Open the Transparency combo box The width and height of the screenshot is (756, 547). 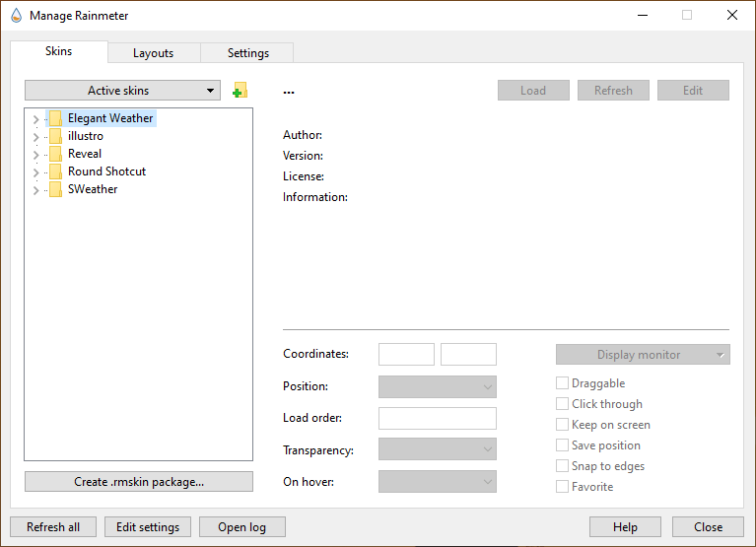point(437,449)
